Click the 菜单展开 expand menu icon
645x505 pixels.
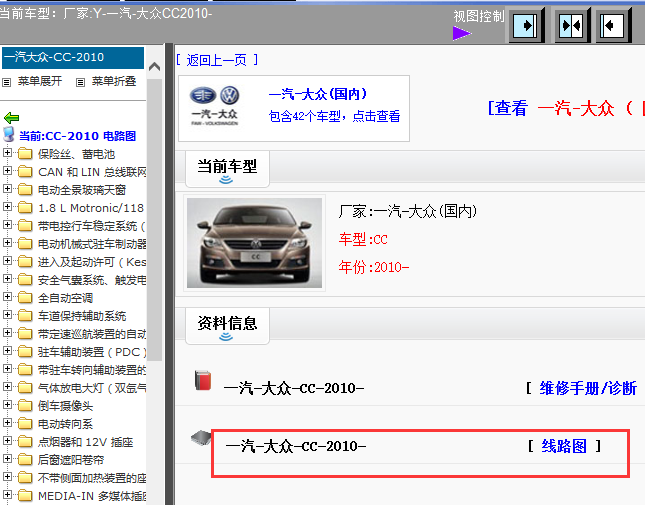coord(6,82)
